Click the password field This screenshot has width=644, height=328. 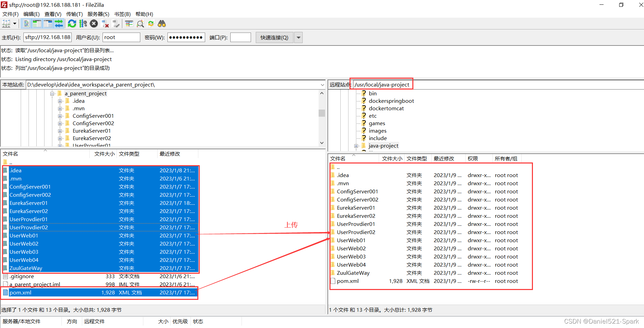click(x=186, y=37)
